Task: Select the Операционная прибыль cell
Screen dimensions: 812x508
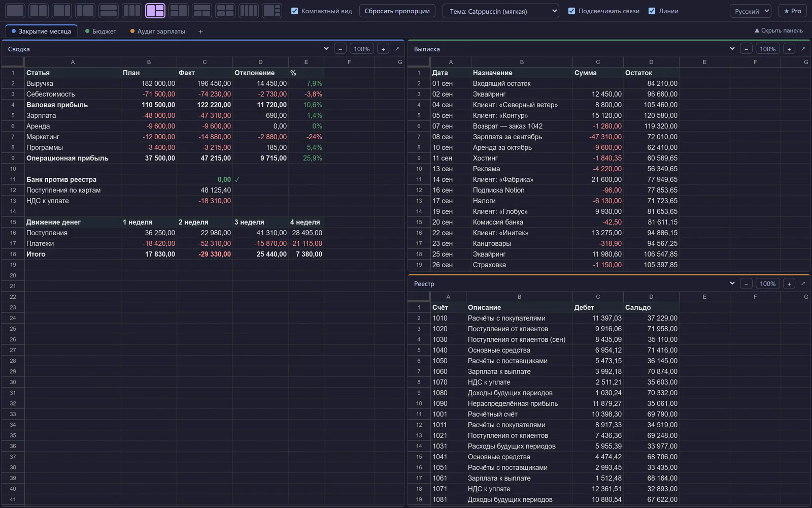Action: pyautogui.click(x=73, y=158)
